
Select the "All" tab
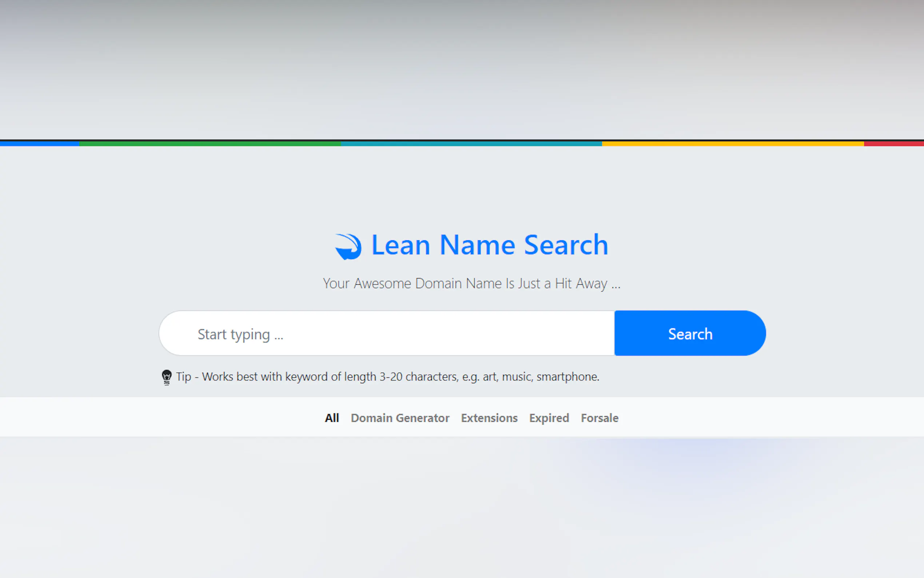331,418
